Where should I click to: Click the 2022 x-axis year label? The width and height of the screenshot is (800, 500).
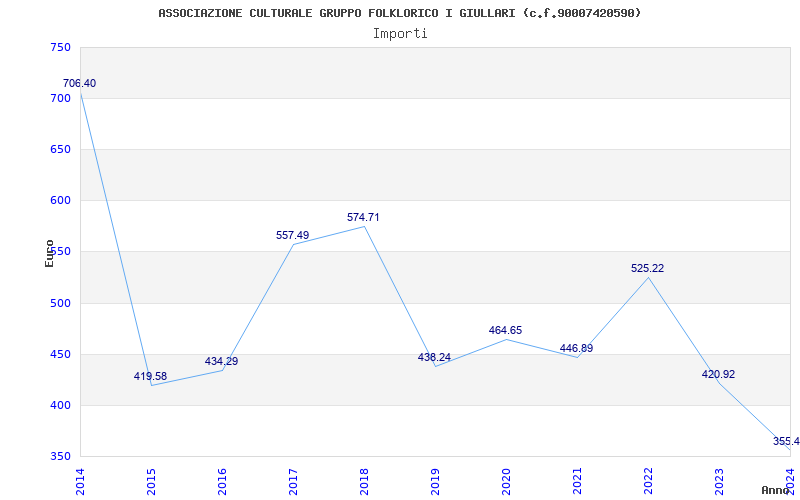(x=648, y=481)
